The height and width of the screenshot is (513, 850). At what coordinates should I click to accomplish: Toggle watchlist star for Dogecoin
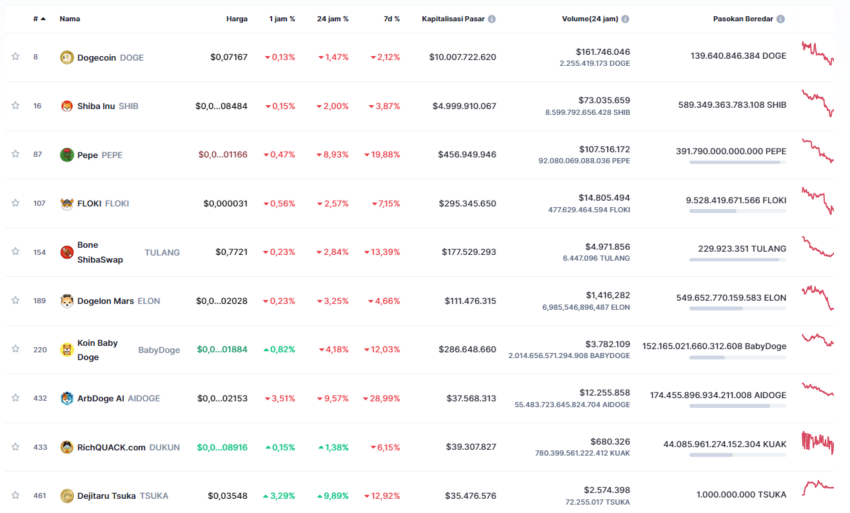pyautogui.click(x=15, y=56)
